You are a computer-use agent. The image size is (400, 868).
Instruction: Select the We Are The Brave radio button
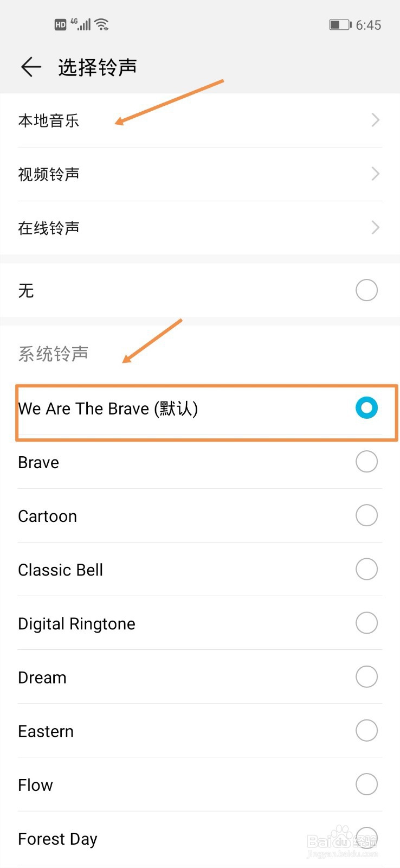(x=366, y=408)
